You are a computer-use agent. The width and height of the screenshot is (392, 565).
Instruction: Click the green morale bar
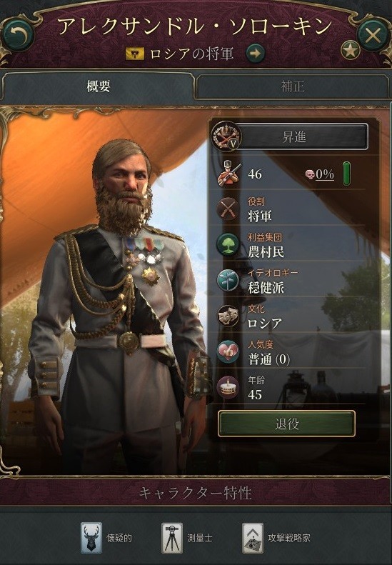point(346,174)
